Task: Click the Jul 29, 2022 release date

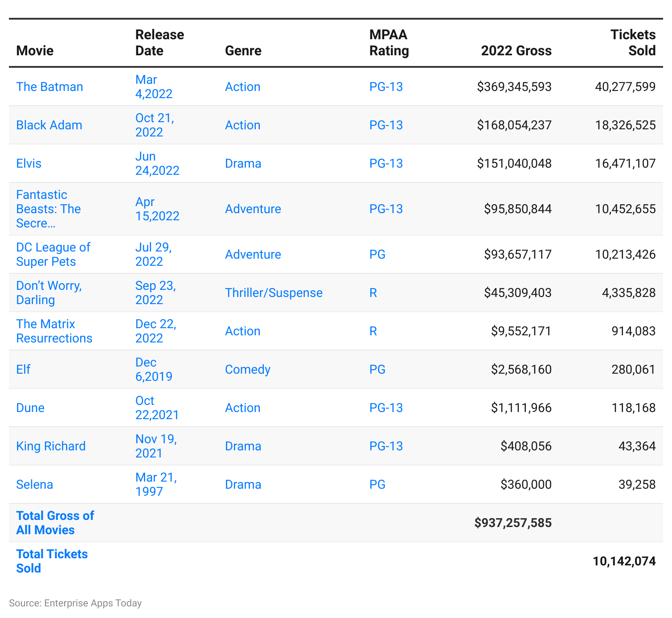Action: coord(154,254)
